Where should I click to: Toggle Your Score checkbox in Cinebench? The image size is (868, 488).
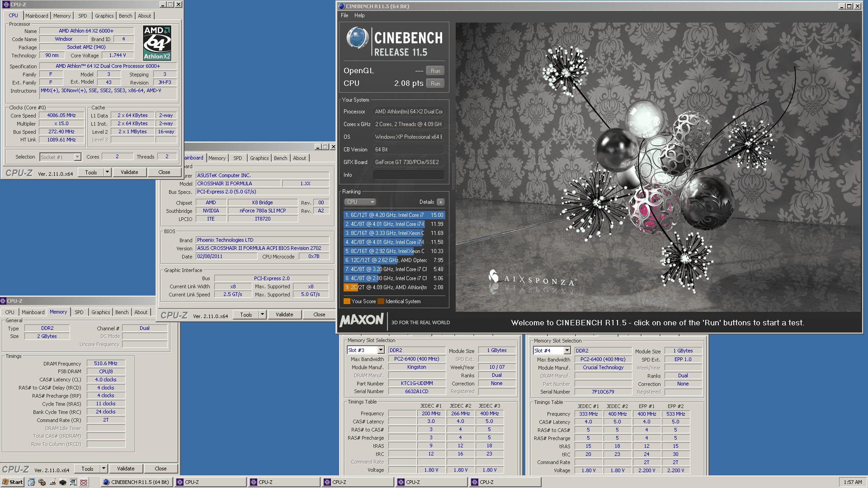click(348, 301)
